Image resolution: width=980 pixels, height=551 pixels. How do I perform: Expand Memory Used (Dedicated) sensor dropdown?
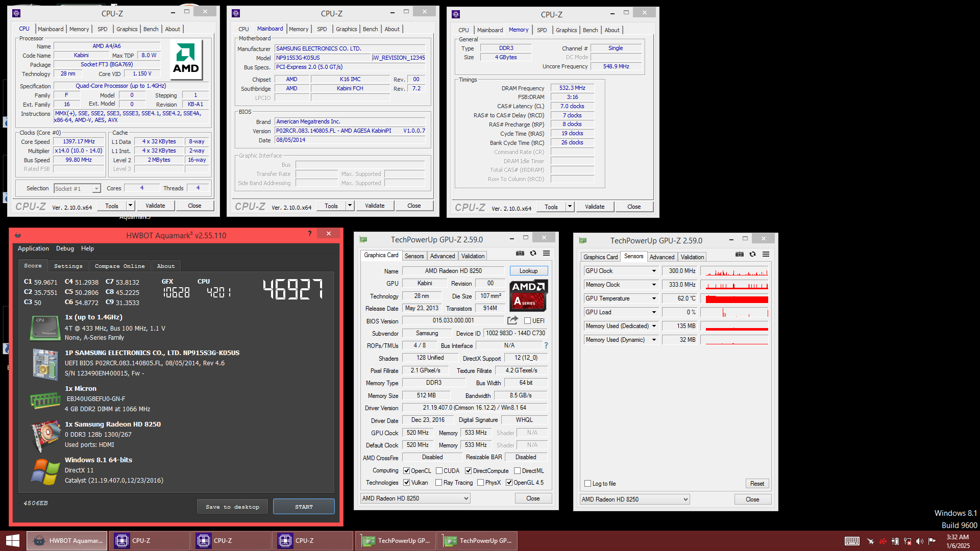(654, 326)
